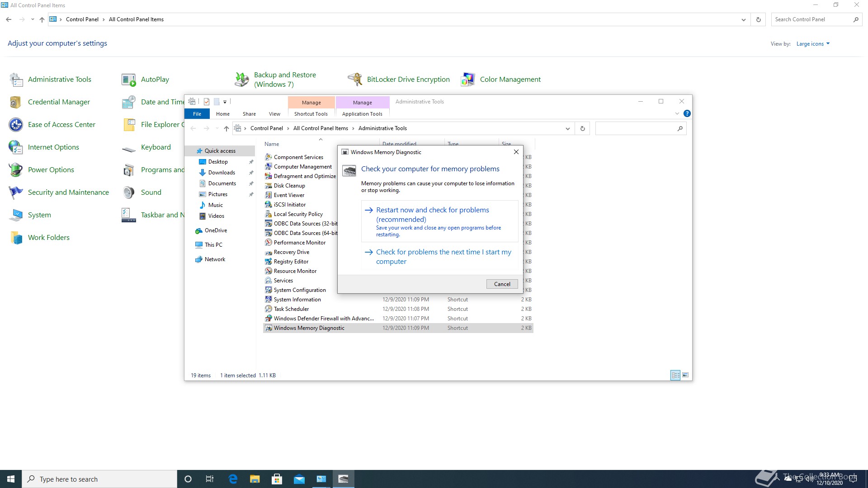
Task: Select Performance Monitor shortcut icon
Action: click(269, 243)
